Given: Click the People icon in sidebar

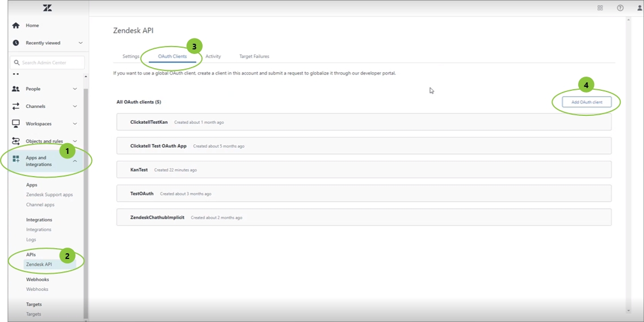Looking at the screenshot, I should coord(16,89).
